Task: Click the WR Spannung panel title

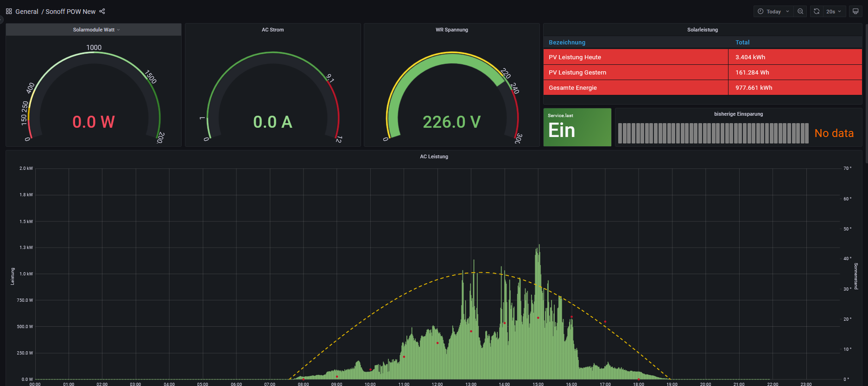Action: (451, 30)
